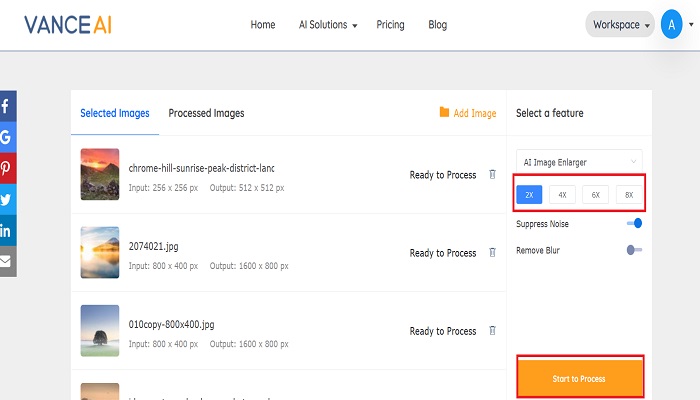Select filename 2074021.jpg
The width and height of the screenshot is (700, 400).
pos(154,246)
